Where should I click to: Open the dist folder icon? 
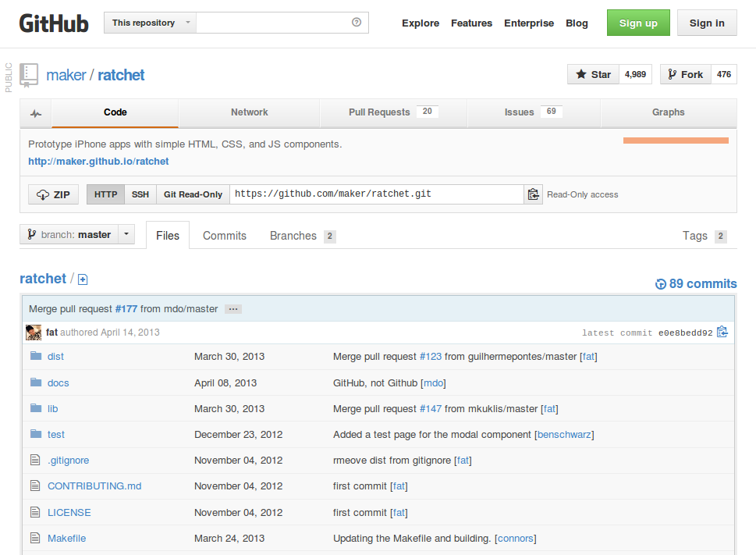tap(35, 356)
